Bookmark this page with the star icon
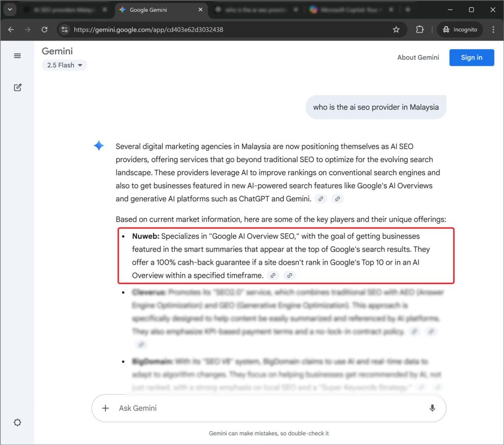Viewport: 504px width, 445px height. [396, 30]
